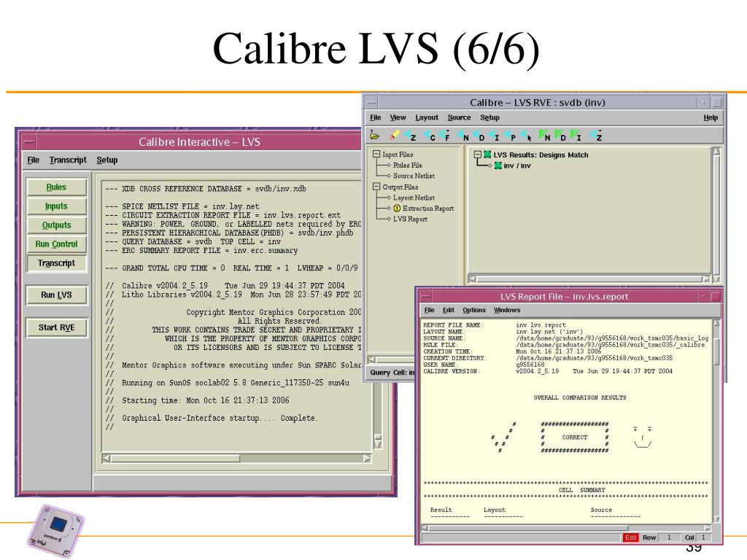Click the CORRECT text in the report

[x=575, y=437]
